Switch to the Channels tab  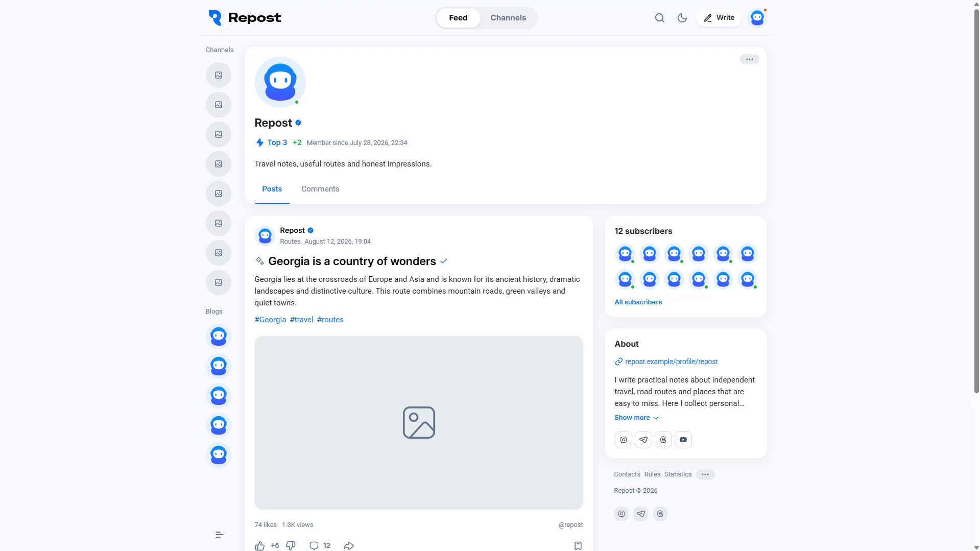click(508, 18)
